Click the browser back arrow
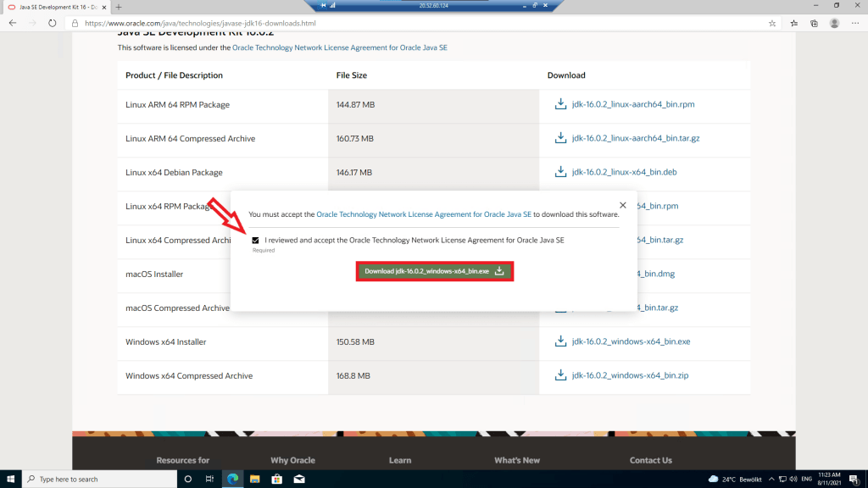The width and height of the screenshot is (868, 488). [13, 24]
